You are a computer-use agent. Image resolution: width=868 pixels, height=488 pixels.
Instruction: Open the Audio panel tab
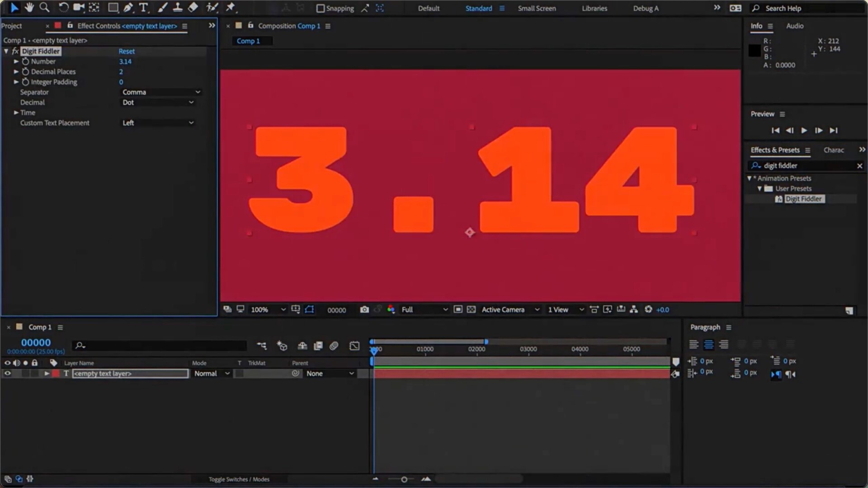point(794,26)
